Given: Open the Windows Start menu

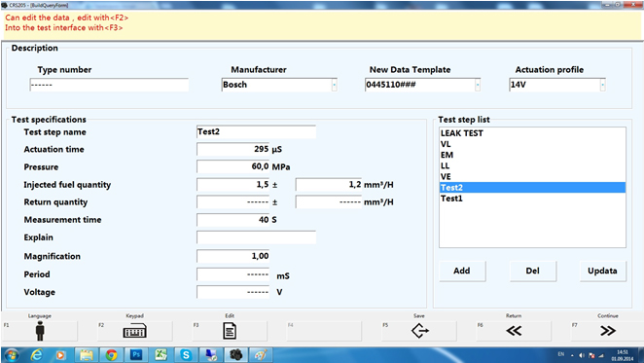Looking at the screenshot, I should point(11,355).
